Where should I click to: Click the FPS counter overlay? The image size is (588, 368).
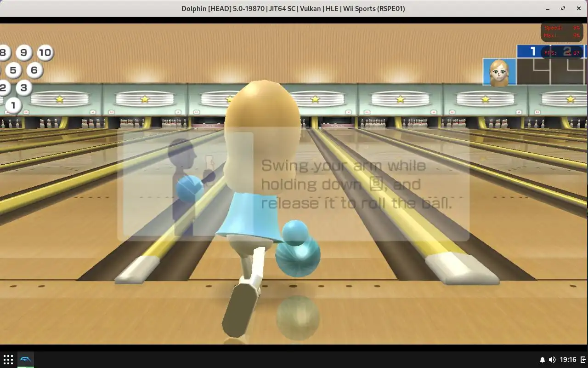[x=562, y=53]
